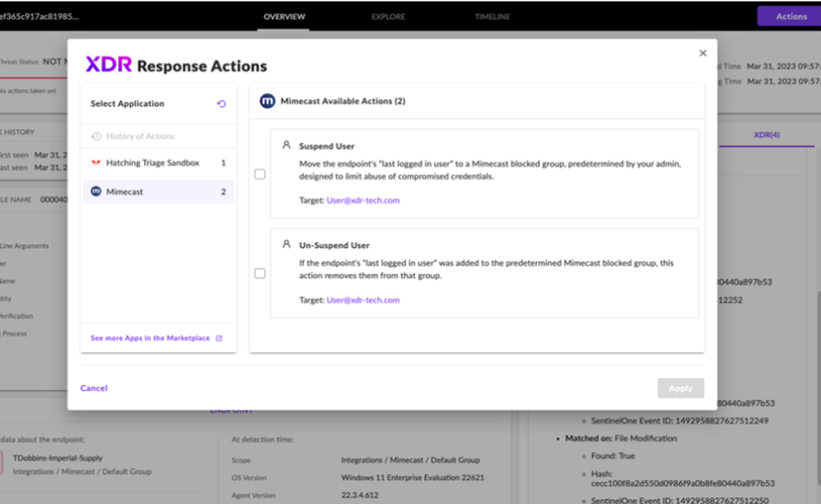Click the user icon next to Suspend User

(287, 145)
